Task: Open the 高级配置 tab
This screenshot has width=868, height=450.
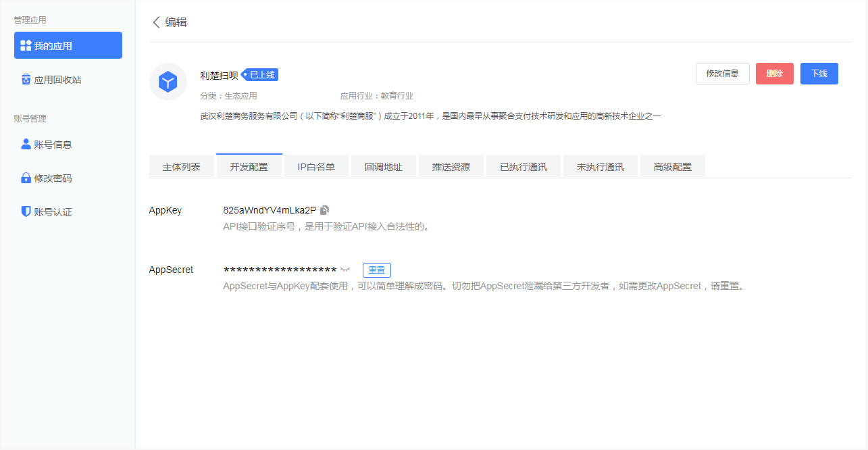Action: click(673, 166)
